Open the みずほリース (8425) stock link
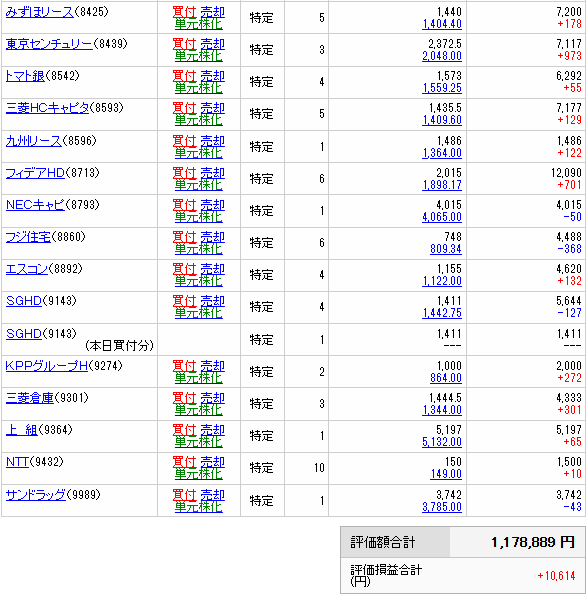Screen dimensions: 587x595 pyautogui.click(x=39, y=12)
